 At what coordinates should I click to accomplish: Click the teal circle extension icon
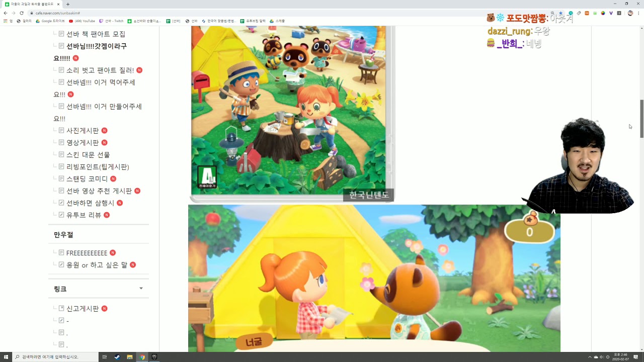[571, 13]
